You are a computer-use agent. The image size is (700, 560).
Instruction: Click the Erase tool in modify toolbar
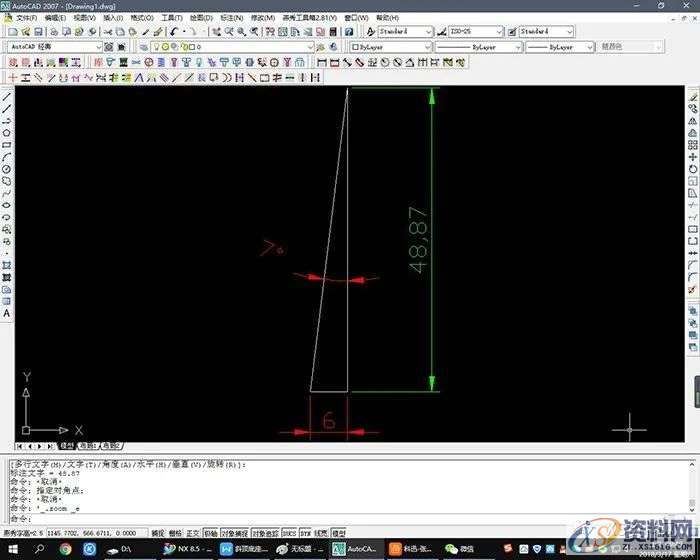(693, 97)
